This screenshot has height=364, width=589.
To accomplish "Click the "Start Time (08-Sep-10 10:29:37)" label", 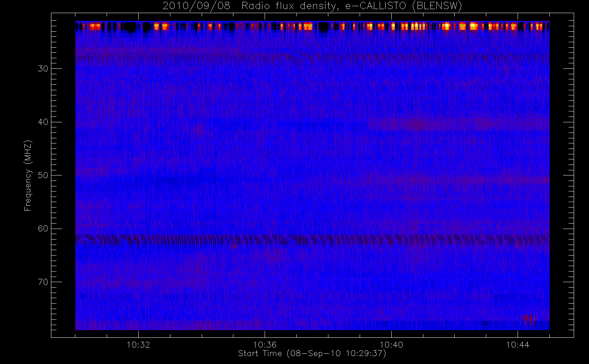I will point(312,353).
